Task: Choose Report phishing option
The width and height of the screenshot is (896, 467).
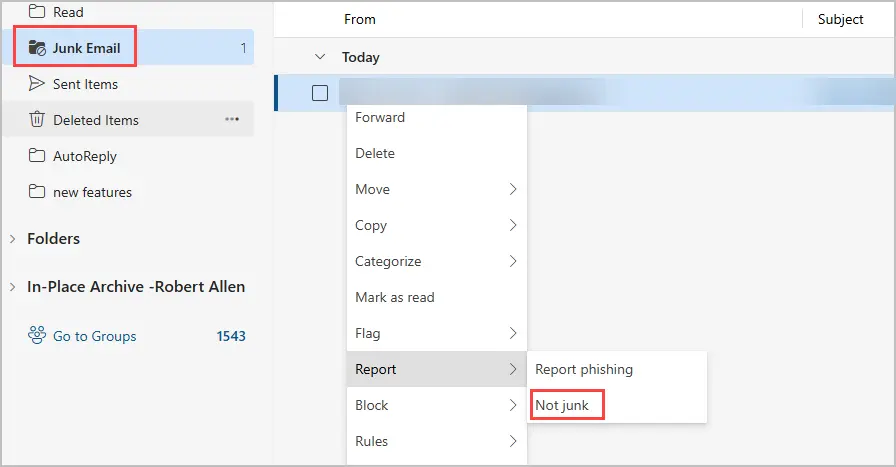Action: click(584, 369)
